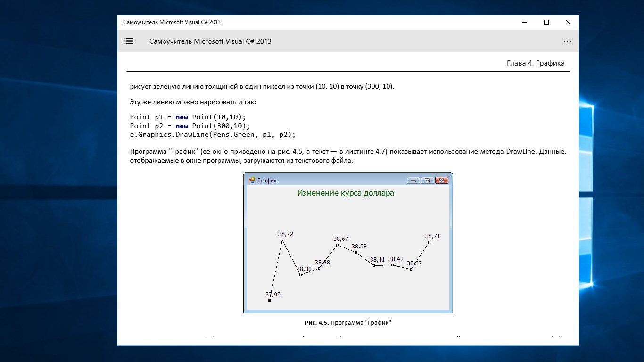Click the sentence Эту же линию можно нарисовать и так:
This screenshot has width=644, height=362.
[x=193, y=102]
